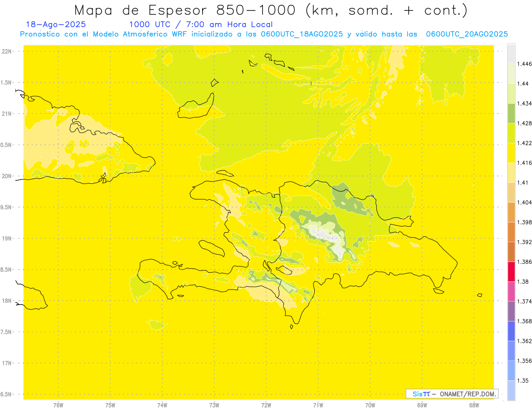532x411 pixels.
Task: Click the 18N latitude label
Action: (x=6, y=301)
